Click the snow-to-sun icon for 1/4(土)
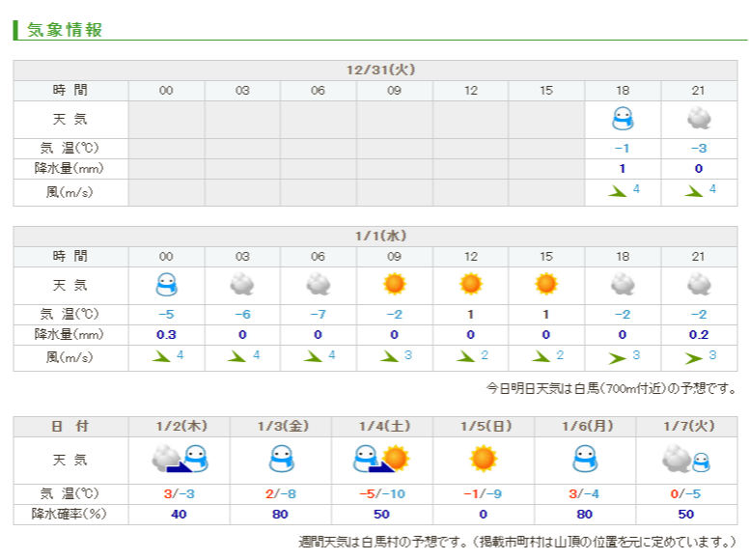Image resolution: width=750 pixels, height=560 pixels. [x=381, y=459]
